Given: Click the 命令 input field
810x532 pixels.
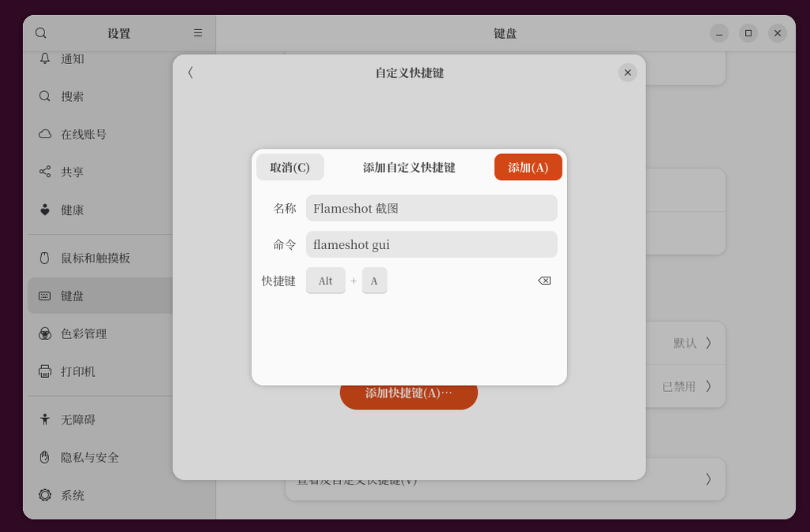Looking at the screenshot, I should tap(431, 244).
